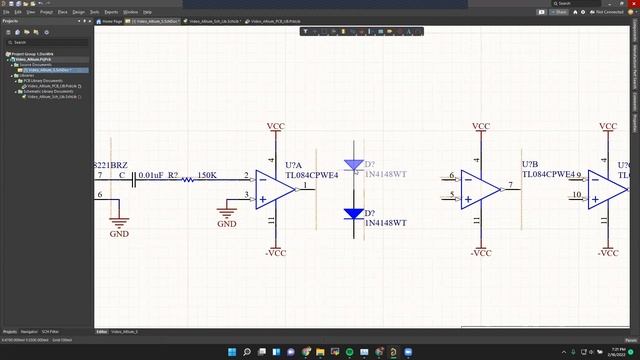Open the Windows Start button

[x=232, y=352]
